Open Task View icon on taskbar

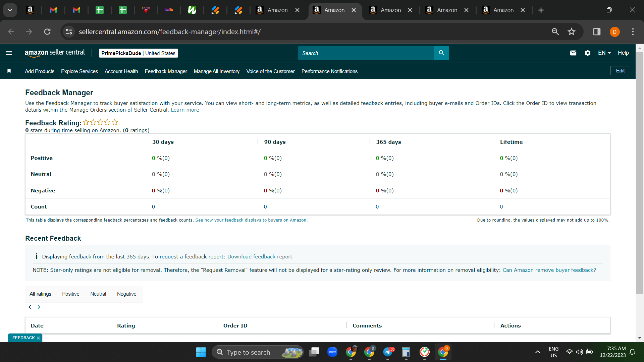[x=314, y=352]
